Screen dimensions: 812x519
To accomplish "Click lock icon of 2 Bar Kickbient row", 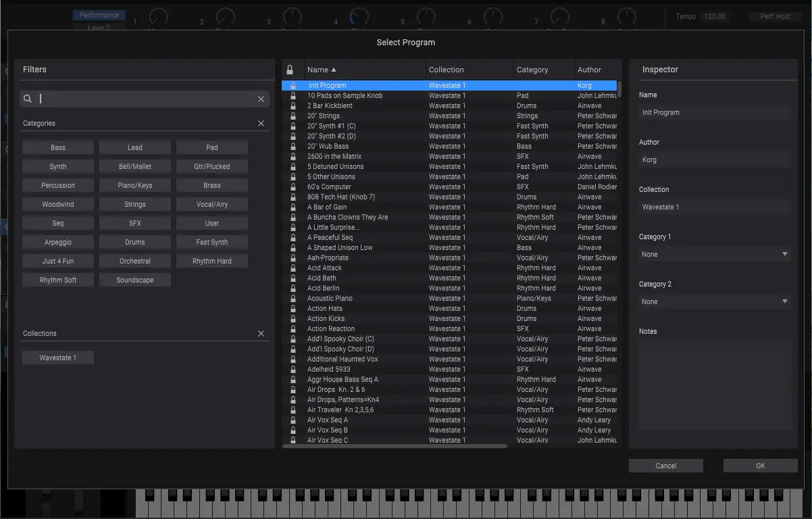I will pyautogui.click(x=293, y=106).
